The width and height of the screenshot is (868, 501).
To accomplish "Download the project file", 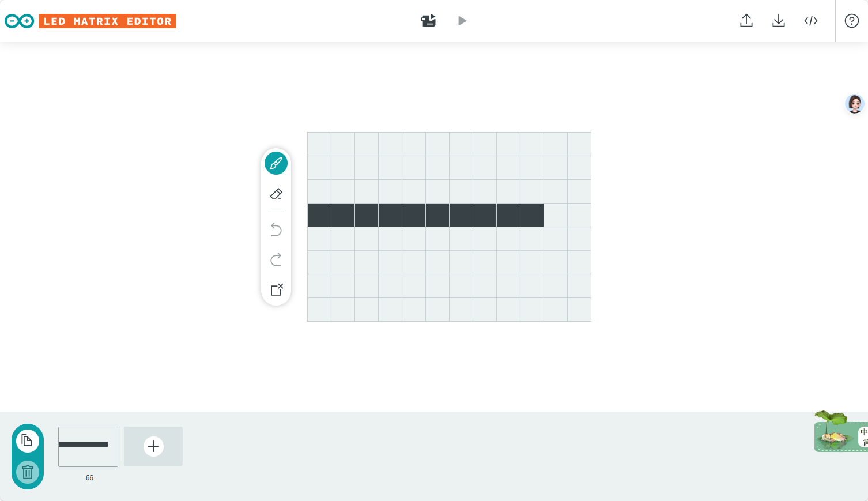I will (x=779, y=21).
